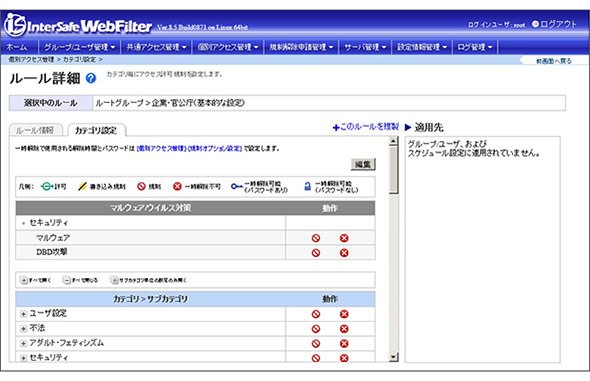Expand all categories with すべて開く
This screenshot has width=590, height=381.
pos(36,280)
